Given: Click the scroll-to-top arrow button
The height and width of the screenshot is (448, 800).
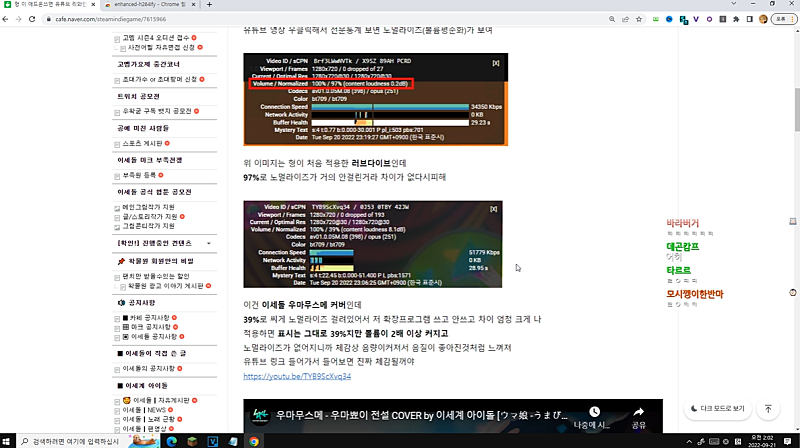Looking at the screenshot, I should [768, 408].
